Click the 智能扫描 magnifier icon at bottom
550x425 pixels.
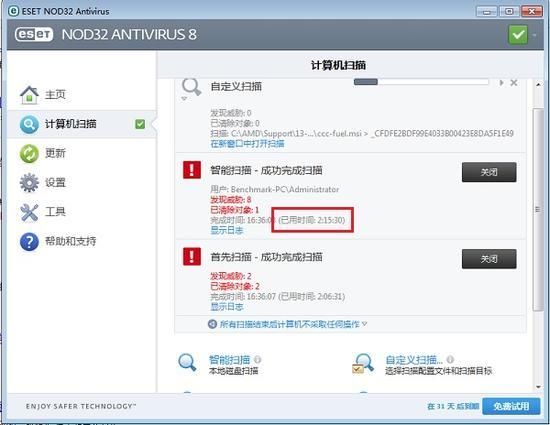coord(187,363)
